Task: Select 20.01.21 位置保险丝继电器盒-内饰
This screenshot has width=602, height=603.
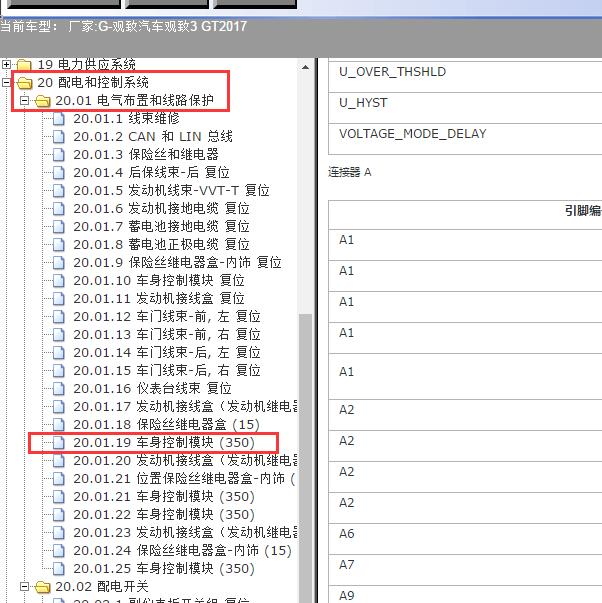Action: [184, 479]
